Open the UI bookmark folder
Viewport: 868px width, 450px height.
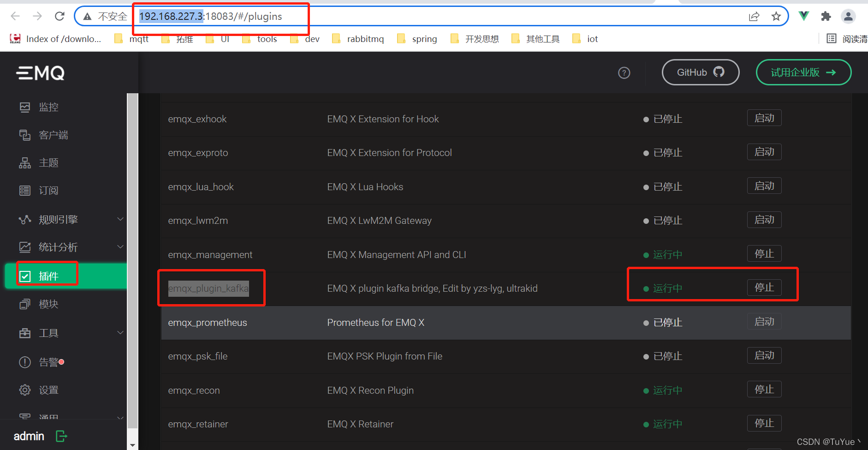point(217,39)
